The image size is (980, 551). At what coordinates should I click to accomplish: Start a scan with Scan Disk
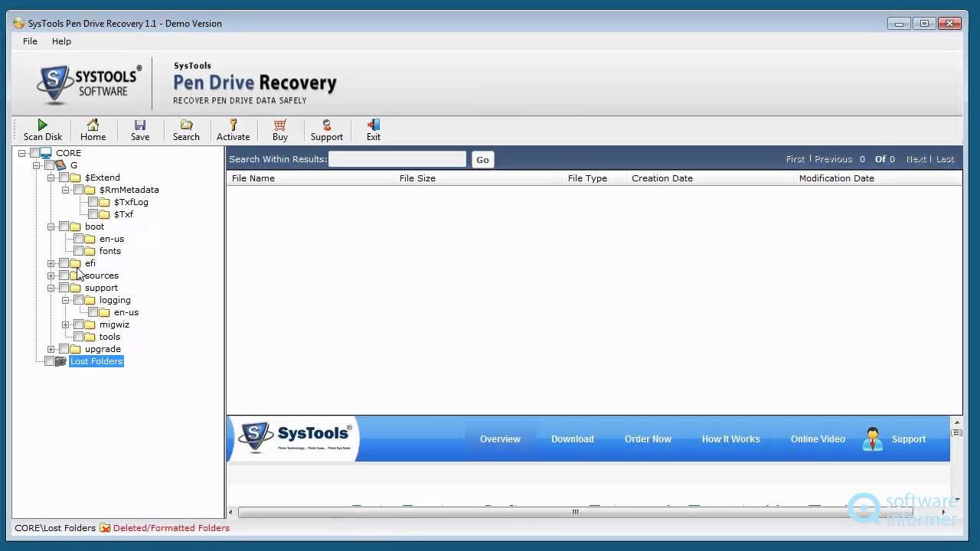[42, 130]
